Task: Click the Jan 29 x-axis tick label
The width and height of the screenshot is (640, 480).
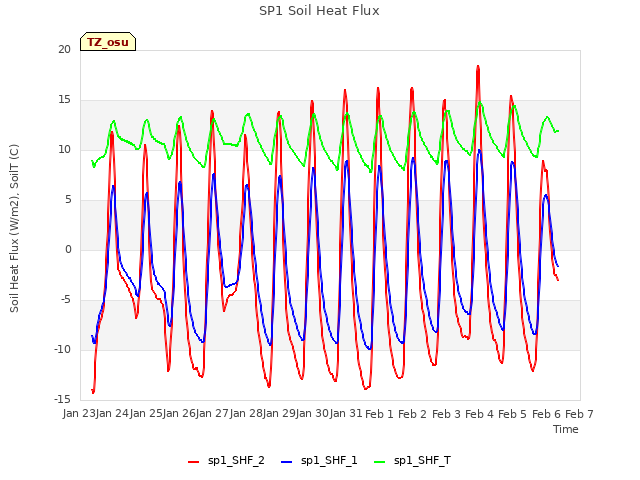Action: pos(279,414)
